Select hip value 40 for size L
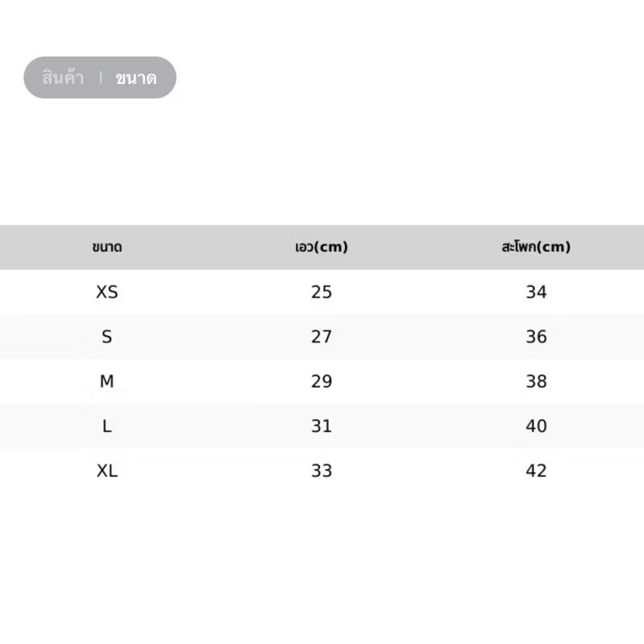 coord(536,426)
